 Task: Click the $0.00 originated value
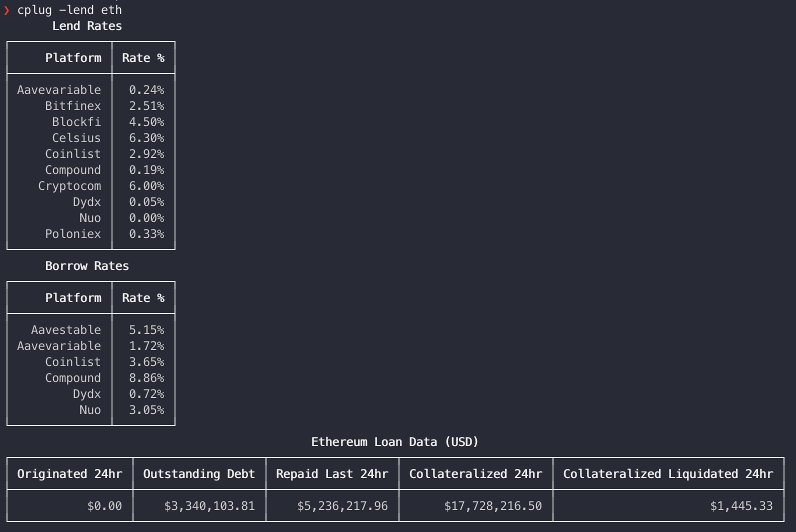(104, 506)
